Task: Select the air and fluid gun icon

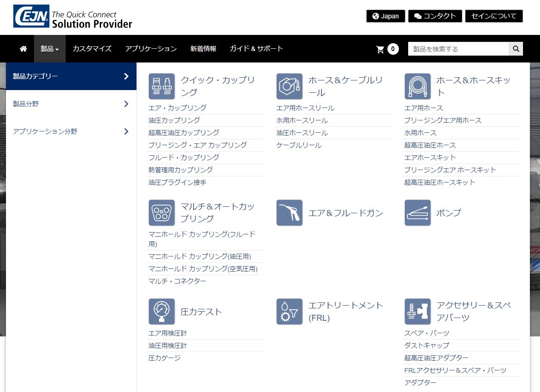Action: [x=289, y=213]
